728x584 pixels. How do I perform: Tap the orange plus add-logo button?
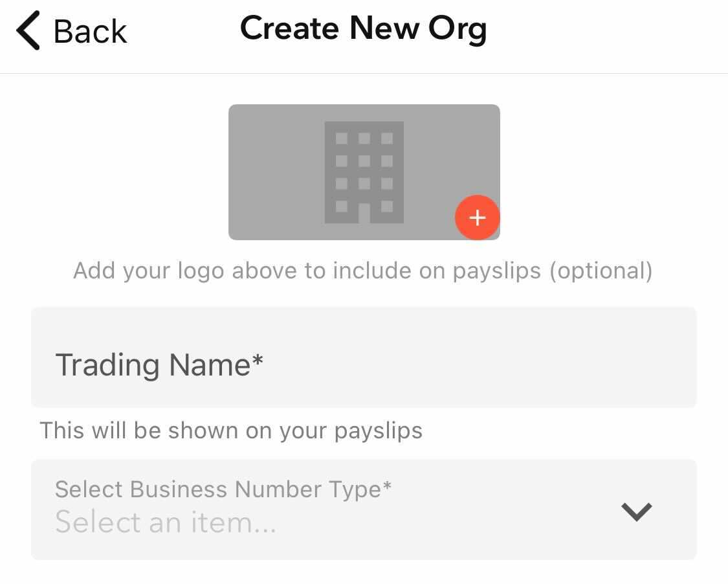(477, 218)
